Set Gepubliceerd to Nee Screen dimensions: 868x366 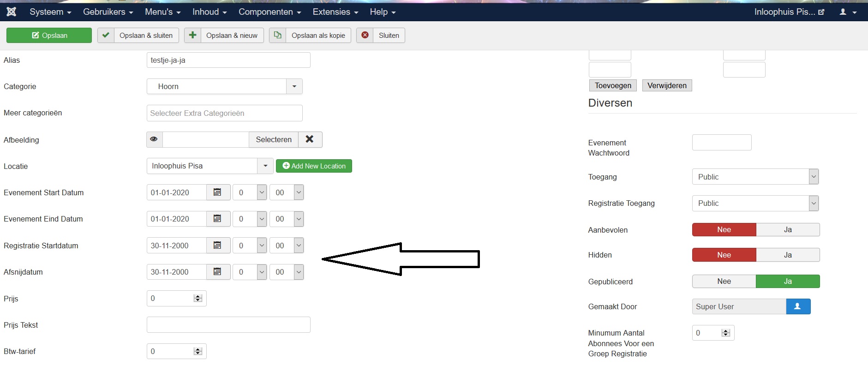[724, 282]
